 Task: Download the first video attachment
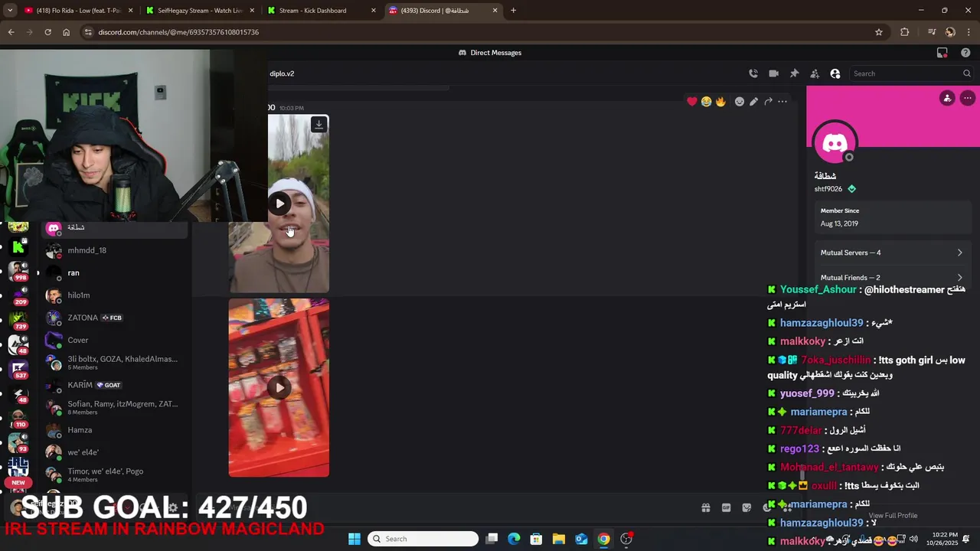click(319, 124)
